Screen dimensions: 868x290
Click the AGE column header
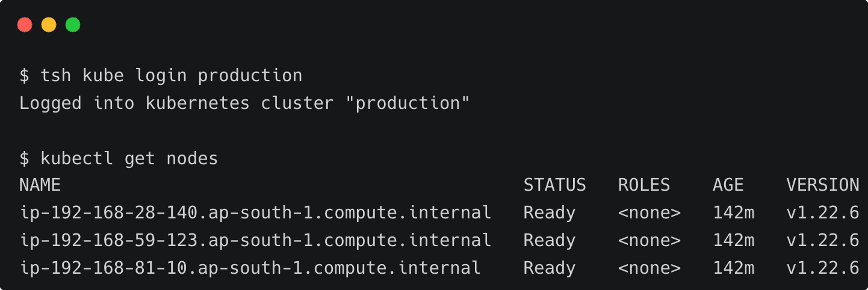(x=728, y=185)
